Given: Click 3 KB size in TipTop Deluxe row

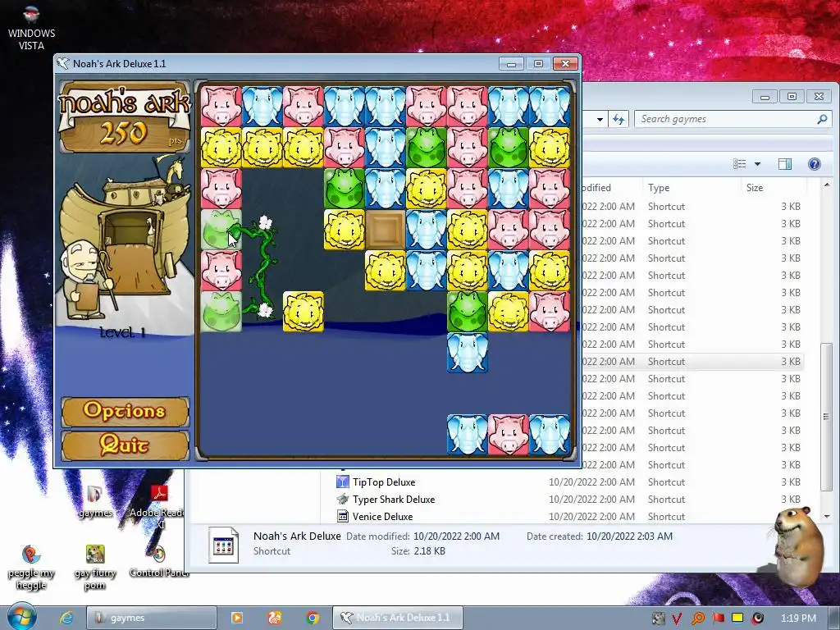Looking at the screenshot, I should [x=791, y=482].
